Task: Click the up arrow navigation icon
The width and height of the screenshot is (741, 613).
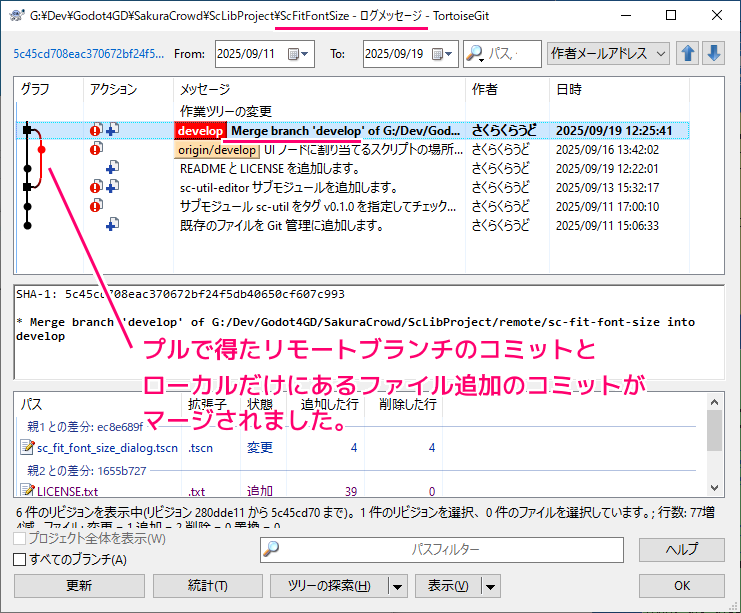Action: click(x=687, y=53)
